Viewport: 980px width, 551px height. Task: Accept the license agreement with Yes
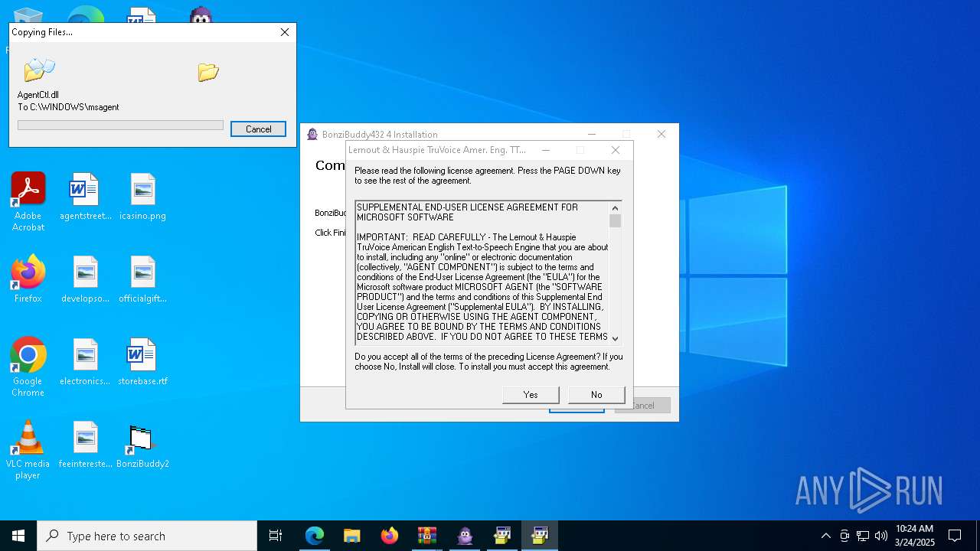click(531, 395)
